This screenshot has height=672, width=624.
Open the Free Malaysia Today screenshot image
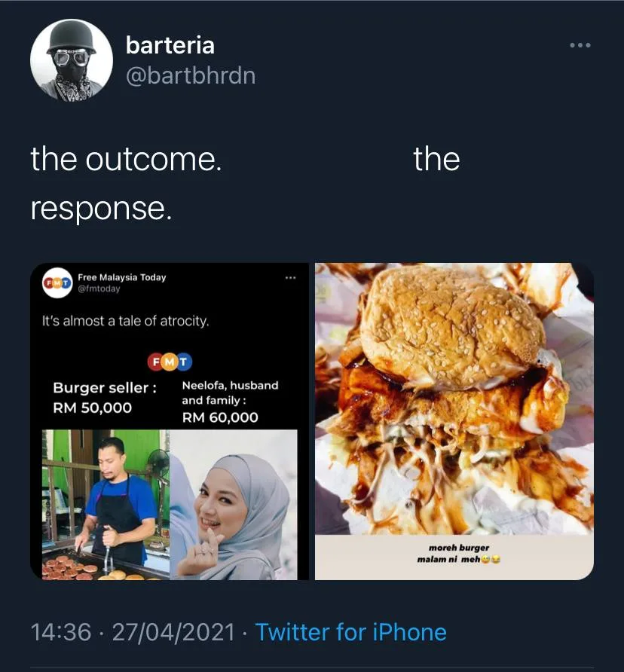click(170, 421)
